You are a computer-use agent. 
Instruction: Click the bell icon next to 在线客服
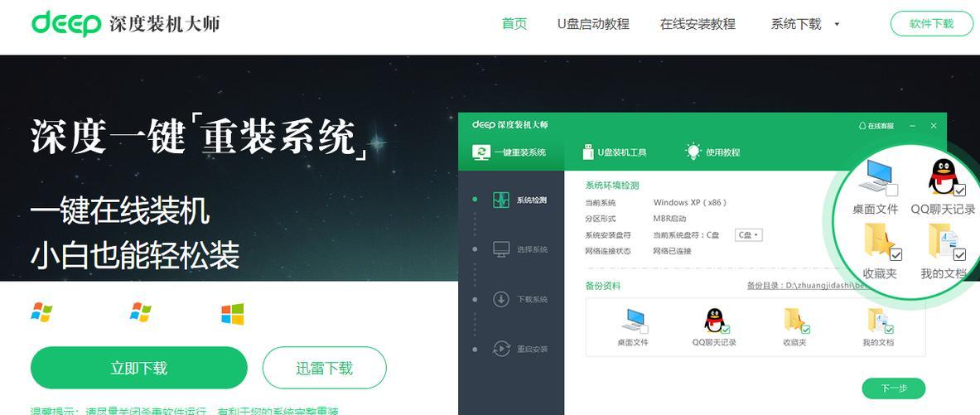[x=863, y=126]
